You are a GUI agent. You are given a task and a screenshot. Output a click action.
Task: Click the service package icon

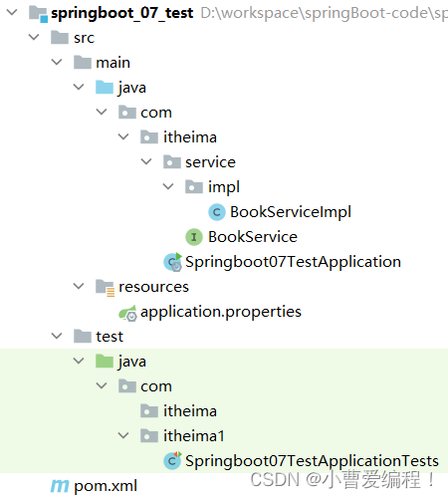tap(172, 162)
